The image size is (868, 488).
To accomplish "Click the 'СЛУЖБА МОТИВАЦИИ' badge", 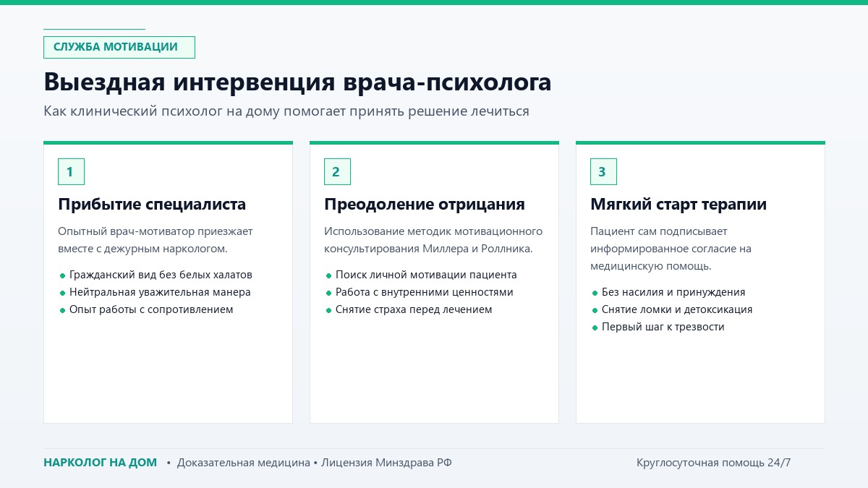I will (119, 47).
